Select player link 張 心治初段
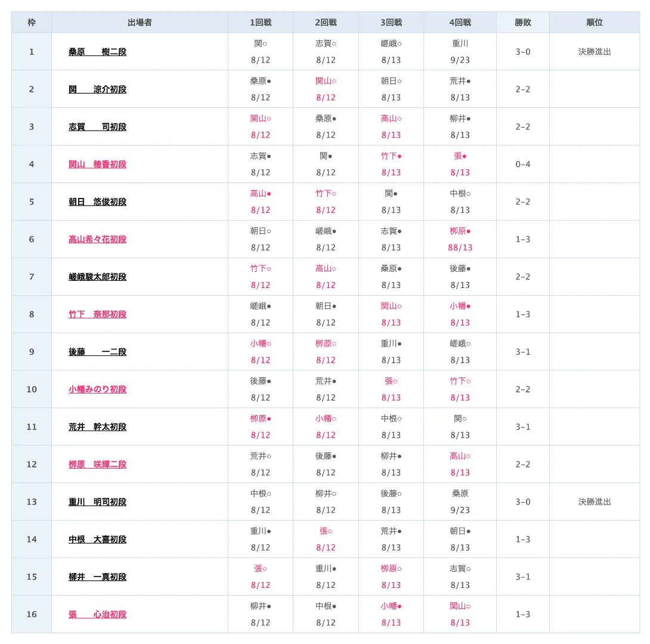The height and width of the screenshot is (644, 650). click(x=97, y=615)
